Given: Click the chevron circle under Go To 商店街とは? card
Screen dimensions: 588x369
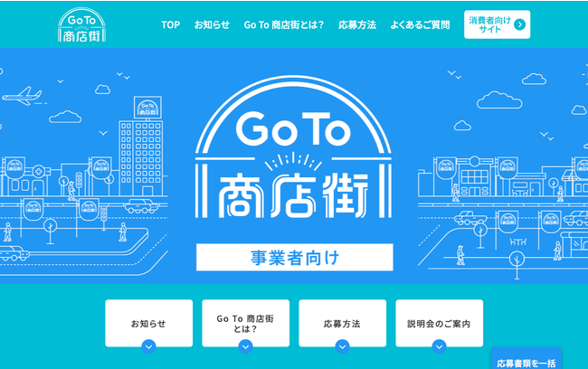Looking at the screenshot, I should [x=246, y=347].
